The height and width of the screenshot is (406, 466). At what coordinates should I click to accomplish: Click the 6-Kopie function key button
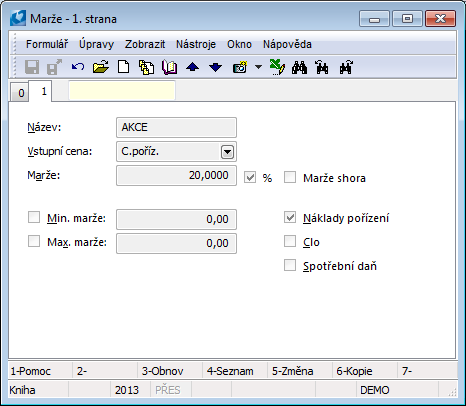click(365, 371)
